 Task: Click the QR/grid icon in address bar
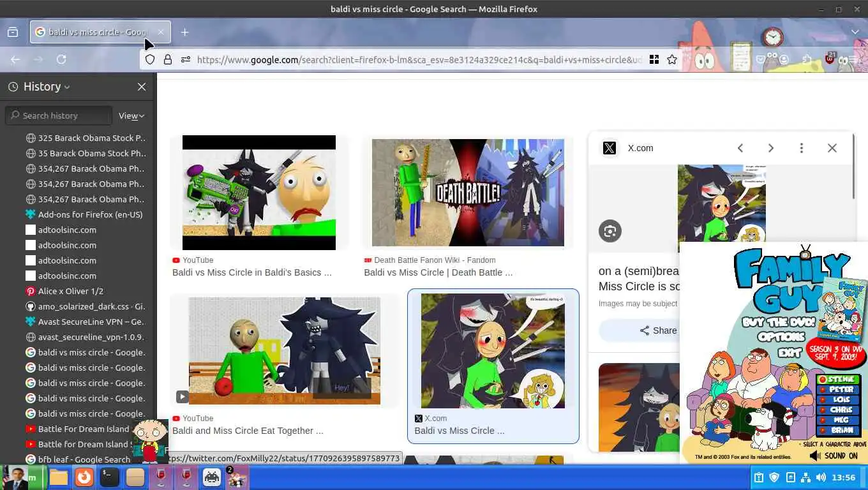[654, 59]
